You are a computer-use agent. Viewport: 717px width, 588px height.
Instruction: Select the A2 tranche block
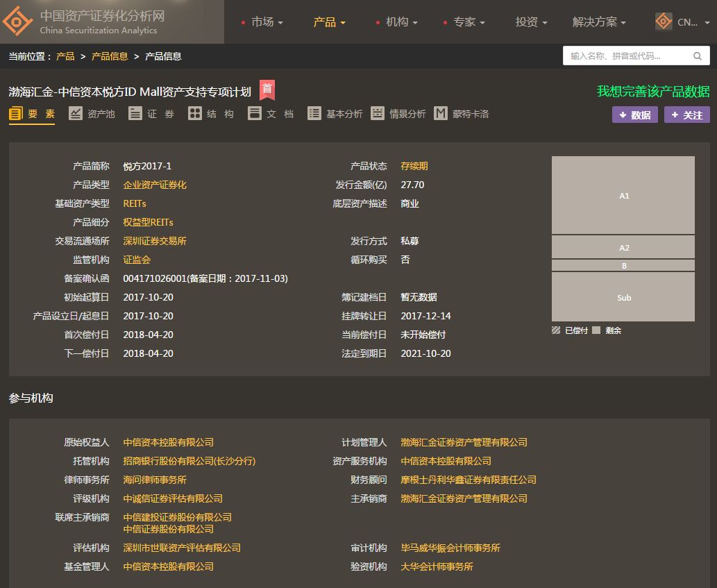tap(623, 247)
